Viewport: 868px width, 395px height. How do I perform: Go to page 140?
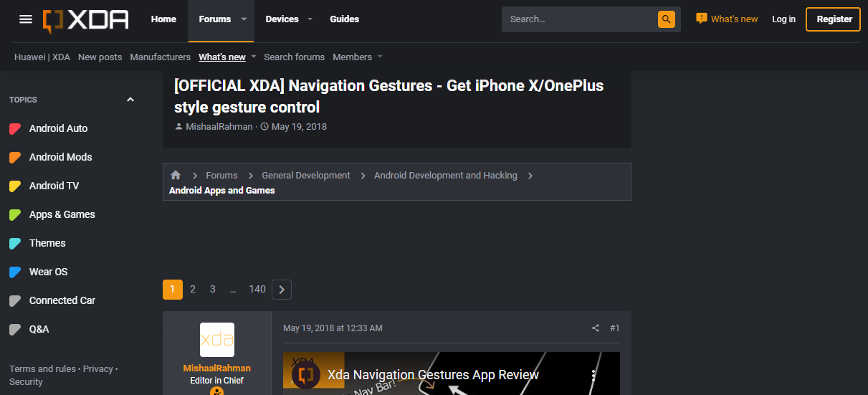(257, 290)
